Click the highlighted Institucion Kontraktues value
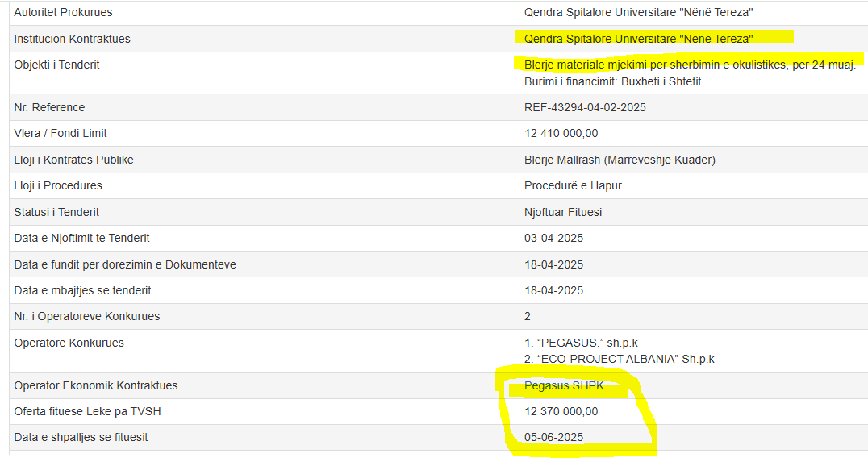Viewport: 868px width, 458px height. 638,39
